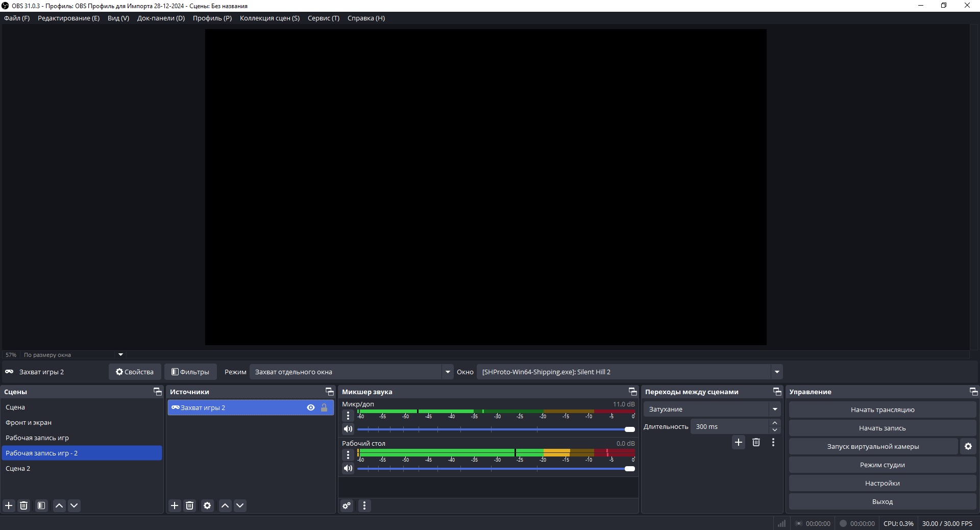Viewport: 980px width, 530px height.
Task: Move source down in Источники panel
Action: tap(240, 505)
